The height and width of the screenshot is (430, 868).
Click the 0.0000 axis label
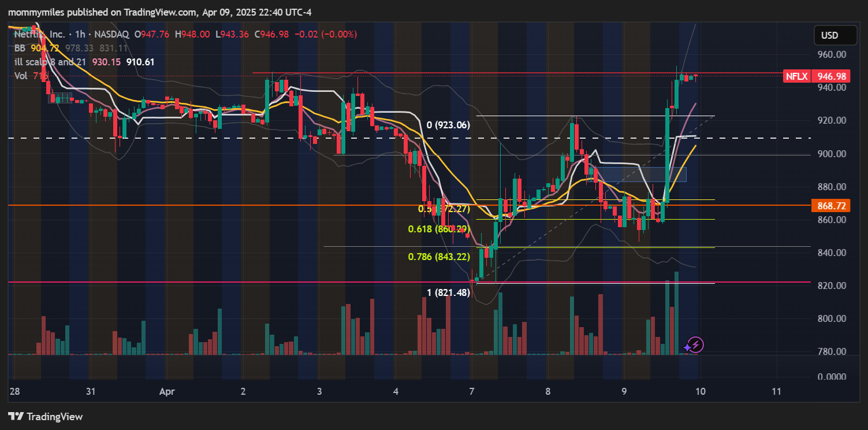click(x=832, y=377)
